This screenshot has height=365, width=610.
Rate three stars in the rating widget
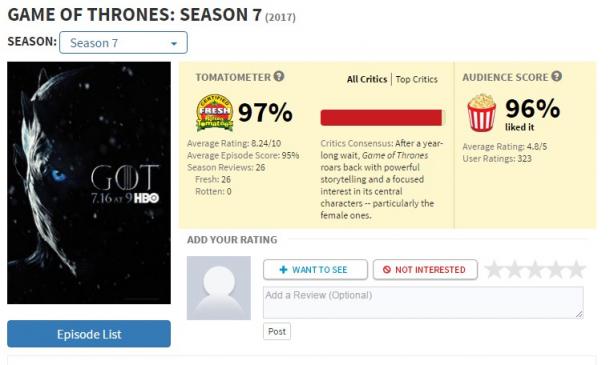[535, 269]
